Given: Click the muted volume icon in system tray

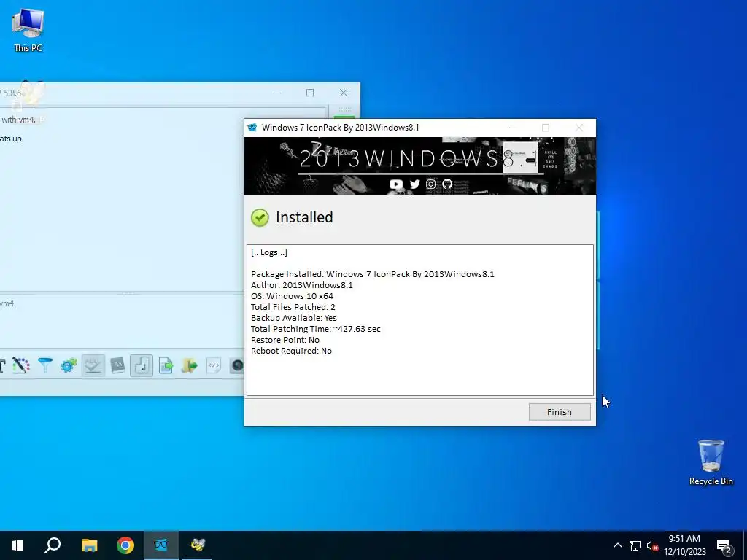Looking at the screenshot, I should tap(652, 545).
